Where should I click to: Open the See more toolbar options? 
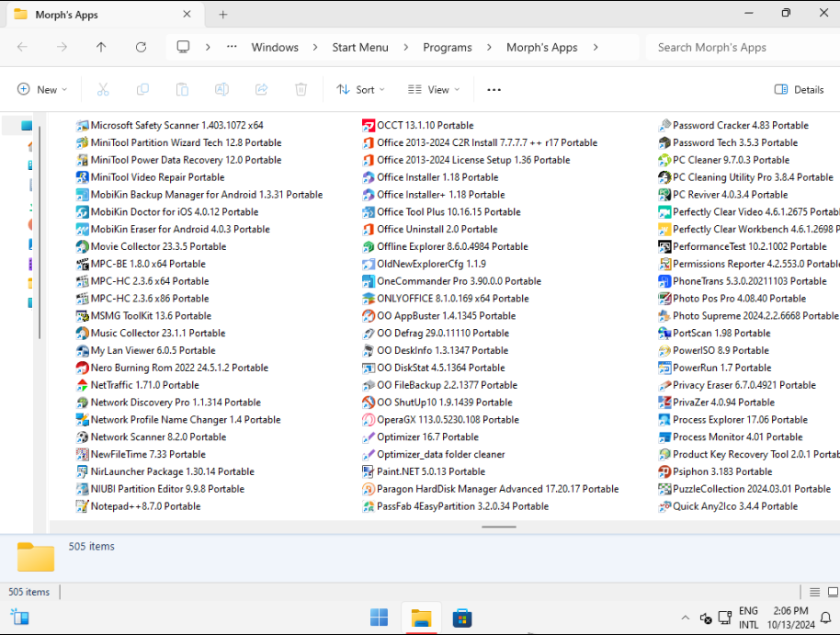(x=494, y=89)
